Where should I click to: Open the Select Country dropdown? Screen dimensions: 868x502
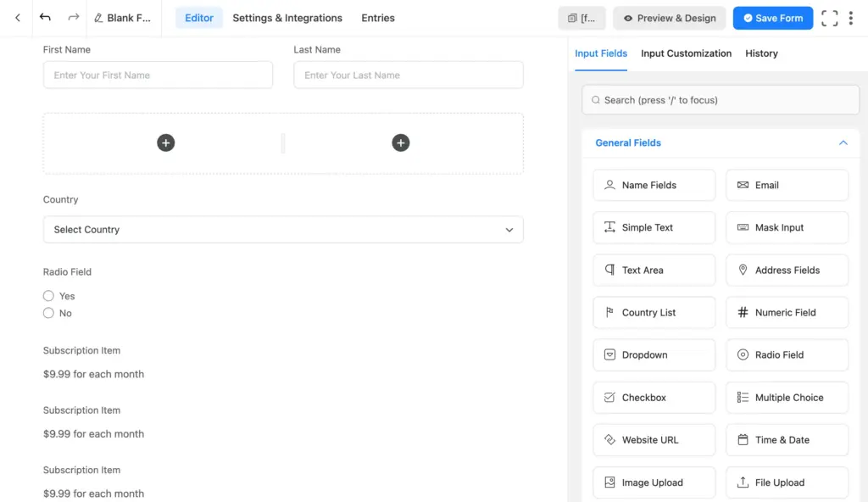(x=283, y=229)
